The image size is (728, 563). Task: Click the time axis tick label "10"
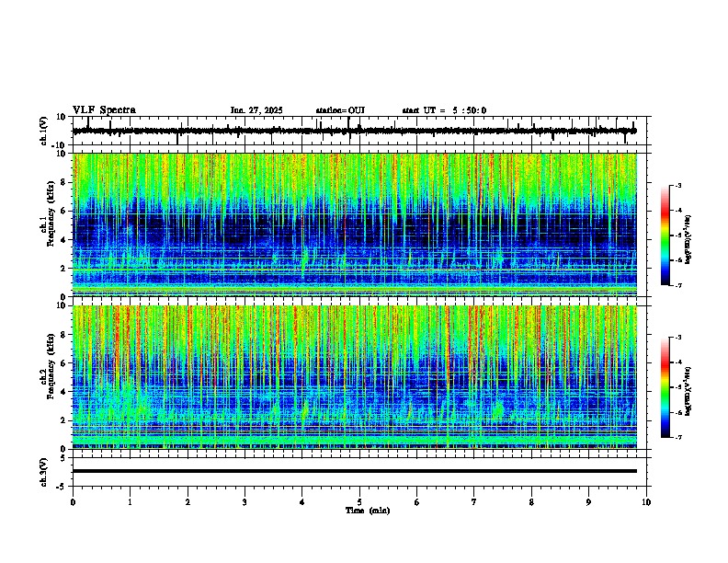click(x=646, y=502)
